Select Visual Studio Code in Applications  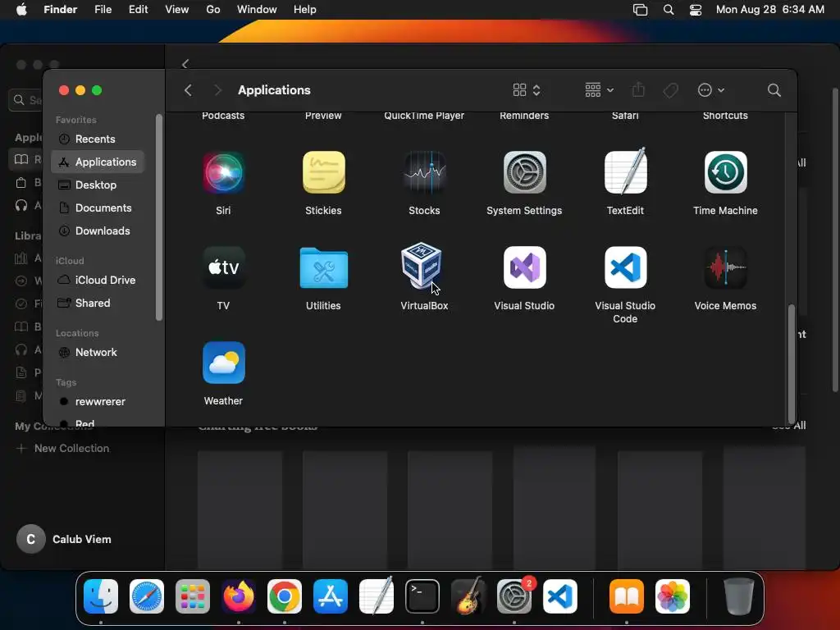click(x=625, y=267)
